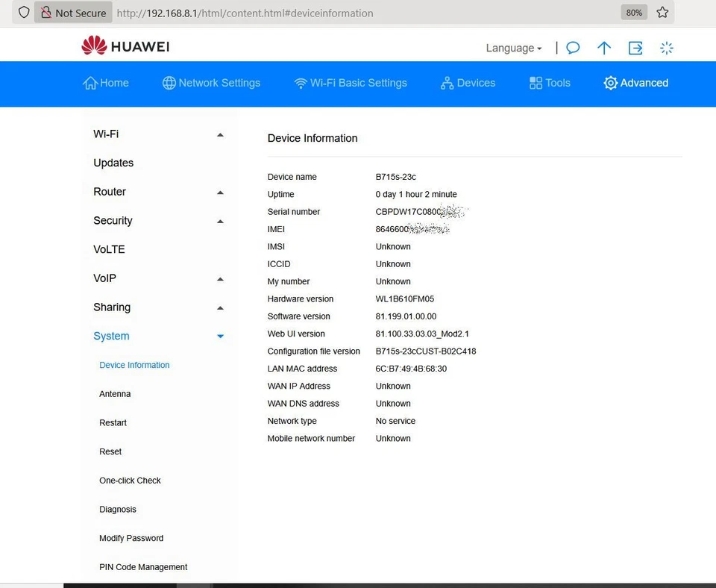
Task: Open PIN Code Management page
Action: click(x=143, y=567)
